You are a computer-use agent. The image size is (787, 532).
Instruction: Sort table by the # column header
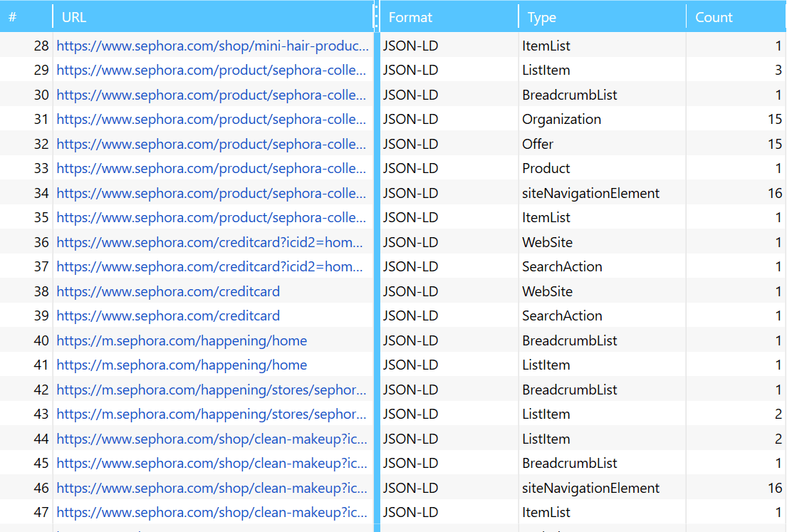click(x=26, y=16)
